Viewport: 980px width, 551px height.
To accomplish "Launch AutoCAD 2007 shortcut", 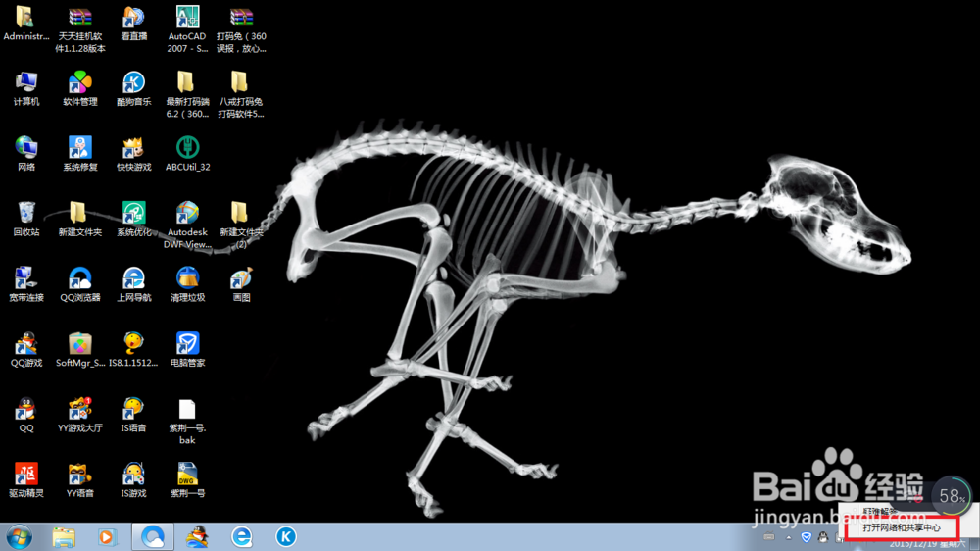I will point(187,30).
